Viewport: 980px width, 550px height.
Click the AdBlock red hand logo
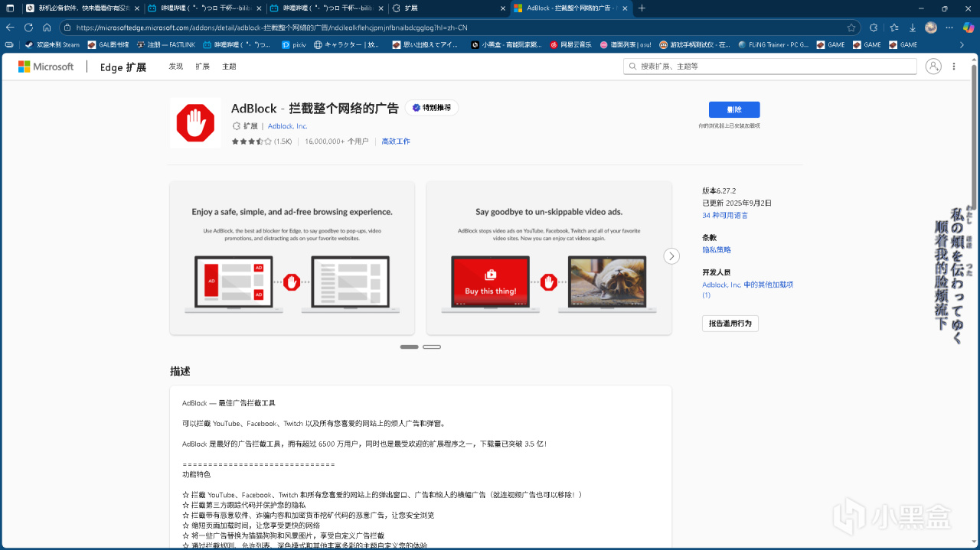click(x=195, y=122)
